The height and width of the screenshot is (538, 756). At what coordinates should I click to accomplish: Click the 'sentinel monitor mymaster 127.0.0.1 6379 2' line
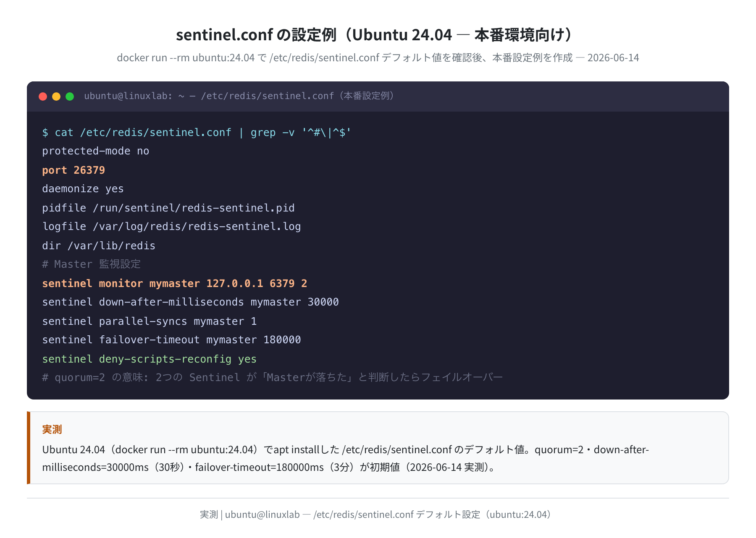pyautogui.click(x=175, y=284)
